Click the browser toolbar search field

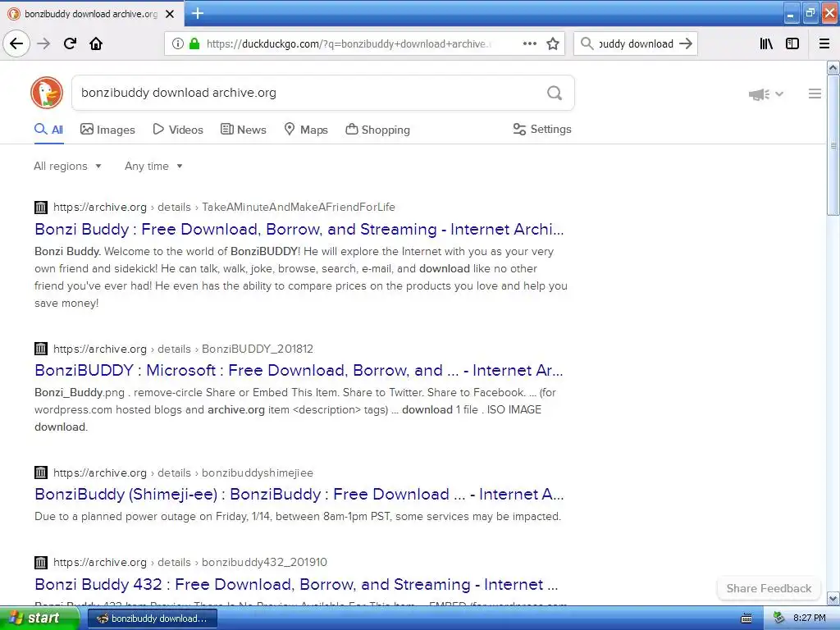pos(636,43)
